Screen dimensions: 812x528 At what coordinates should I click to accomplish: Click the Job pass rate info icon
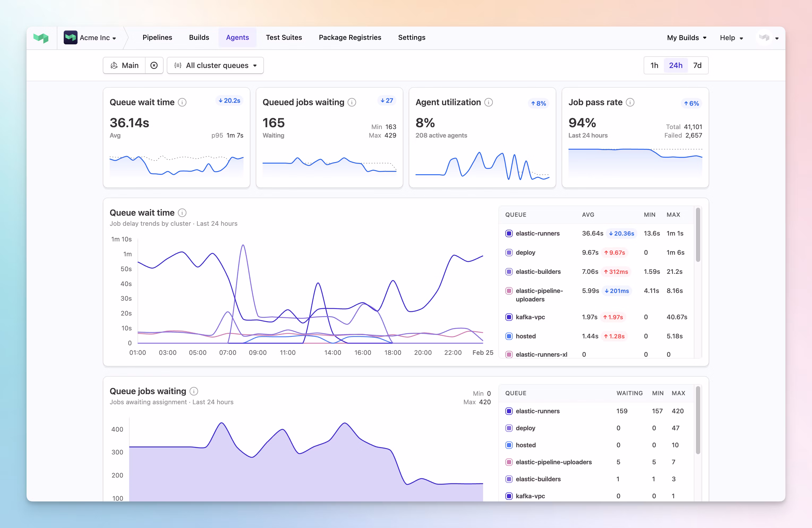[630, 102]
